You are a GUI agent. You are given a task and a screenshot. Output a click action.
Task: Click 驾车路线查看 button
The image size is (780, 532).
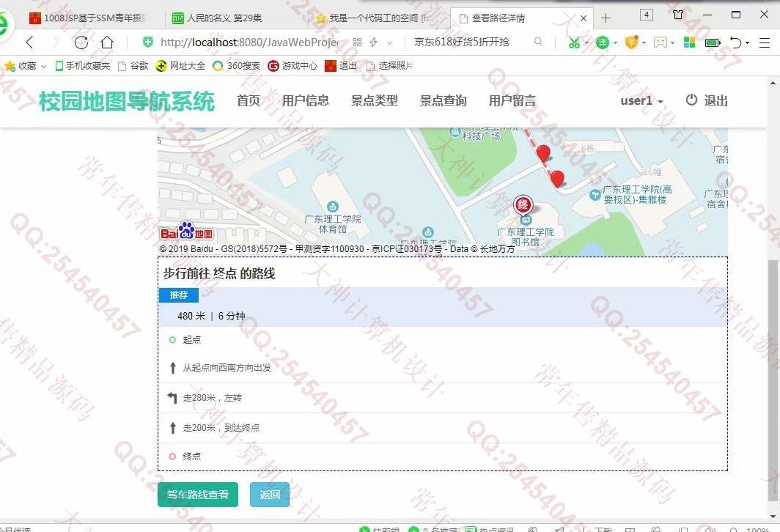coord(198,495)
